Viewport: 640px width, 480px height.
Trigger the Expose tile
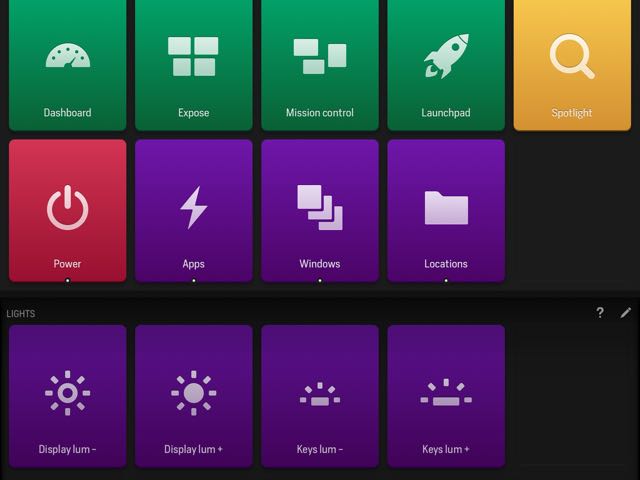pyautogui.click(x=193, y=65)
